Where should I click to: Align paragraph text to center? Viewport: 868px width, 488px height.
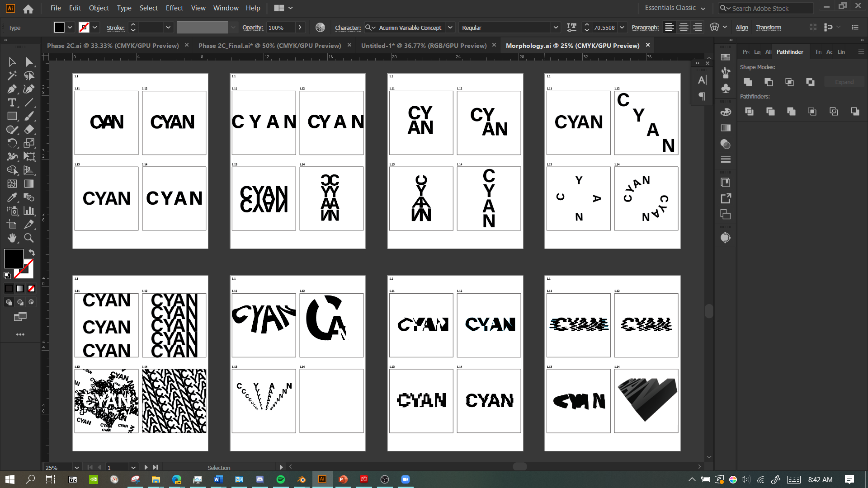(684, 28)
